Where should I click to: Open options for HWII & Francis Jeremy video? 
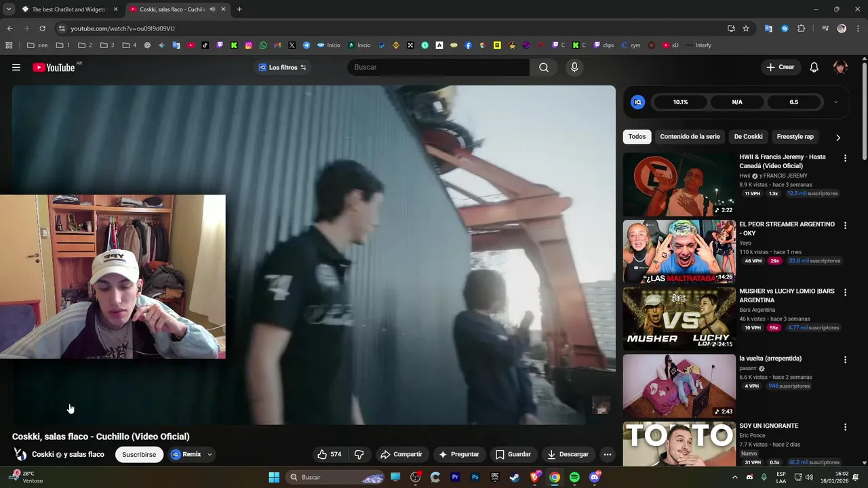(845, 158)
